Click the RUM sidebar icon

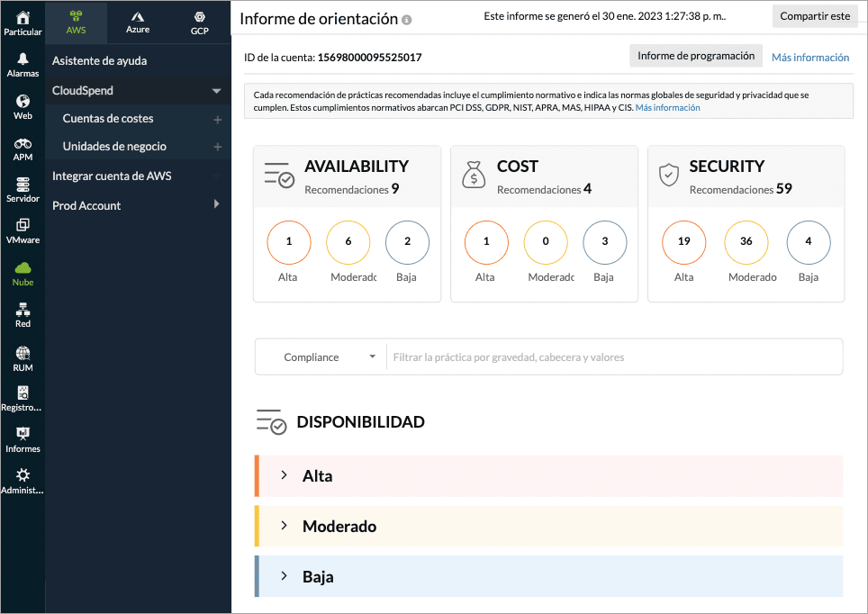point(23,351)
